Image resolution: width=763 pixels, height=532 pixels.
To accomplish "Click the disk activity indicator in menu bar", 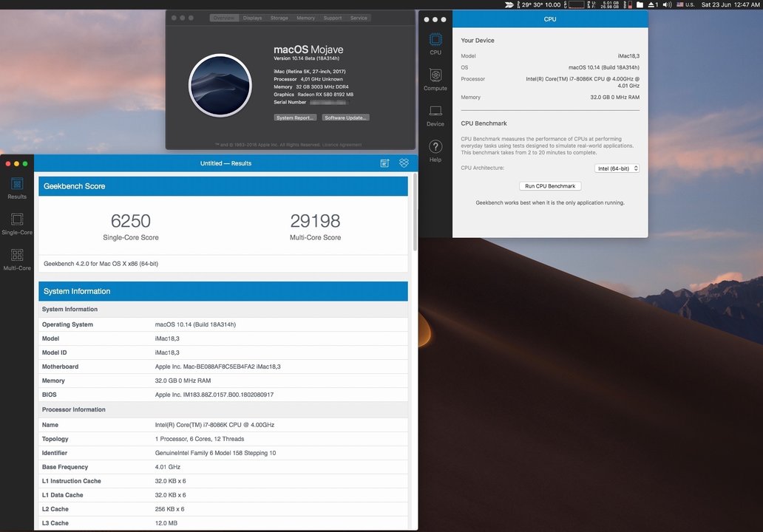I will pyautogui.click(x=628, y=4).
